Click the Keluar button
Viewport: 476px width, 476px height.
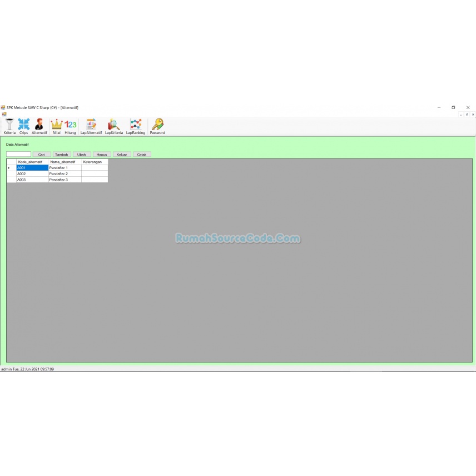[x=122, y=155]
